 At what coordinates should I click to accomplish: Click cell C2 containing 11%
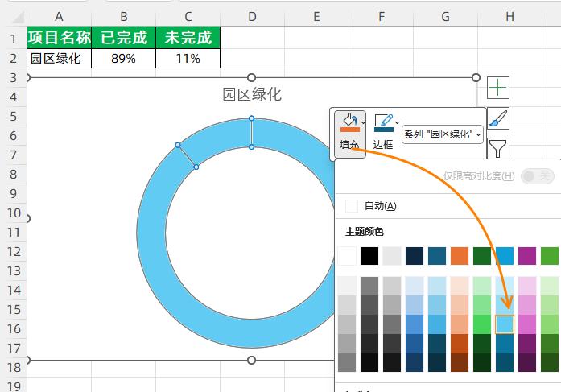click(188, 58)
